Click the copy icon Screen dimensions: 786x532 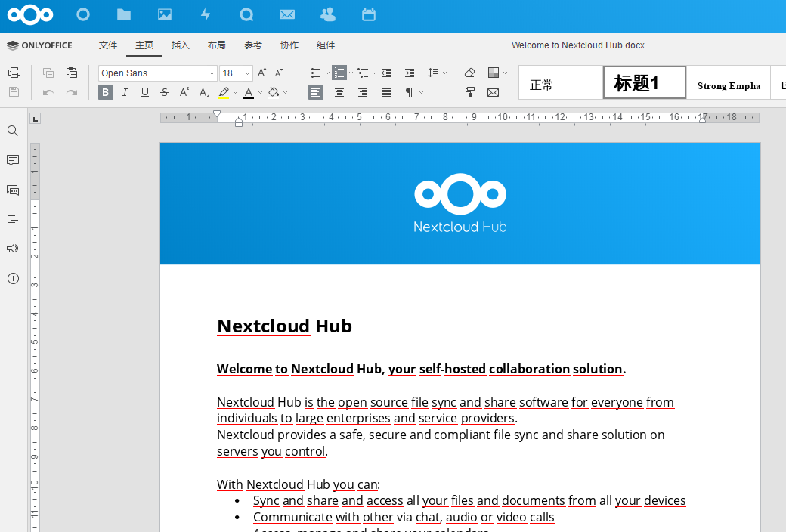(x=48, y=73)
